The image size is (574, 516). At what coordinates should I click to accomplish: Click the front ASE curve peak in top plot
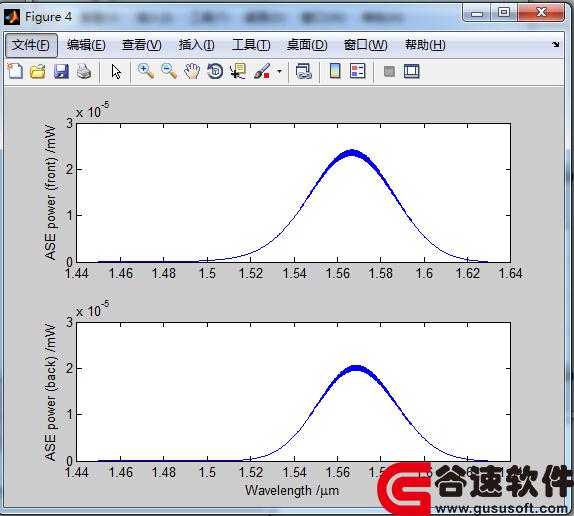(x=352, y=152)
